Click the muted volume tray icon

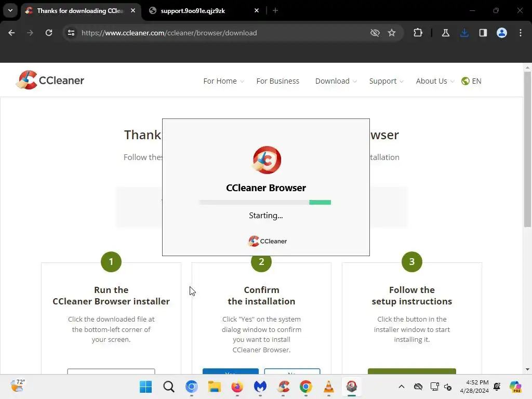click(x=448, y=387)
